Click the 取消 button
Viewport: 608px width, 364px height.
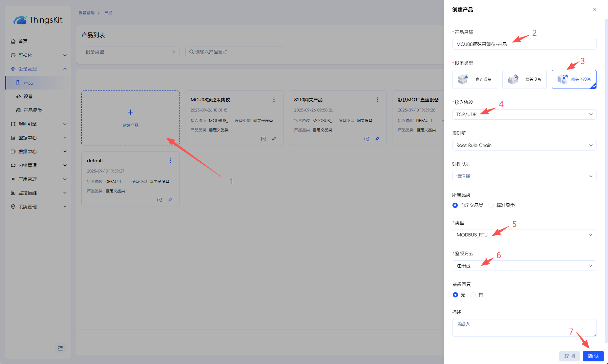[x=570, y=356]
